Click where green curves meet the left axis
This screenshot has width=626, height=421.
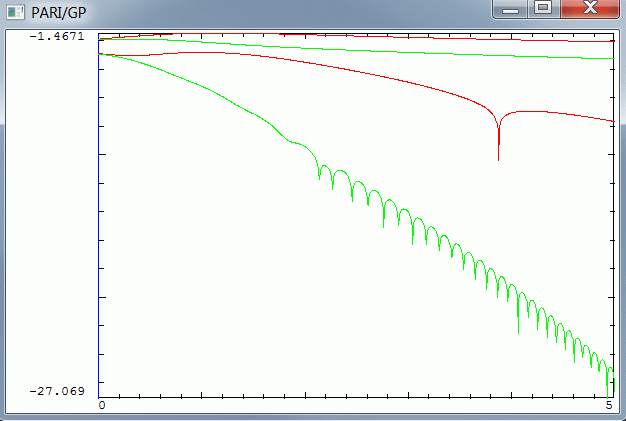[101, 54]
